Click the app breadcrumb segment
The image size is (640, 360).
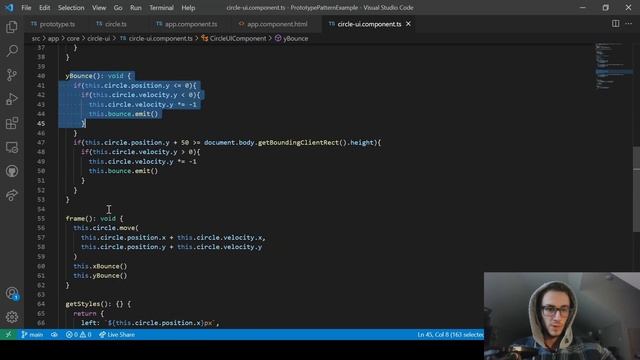click(x=53, y=38)
